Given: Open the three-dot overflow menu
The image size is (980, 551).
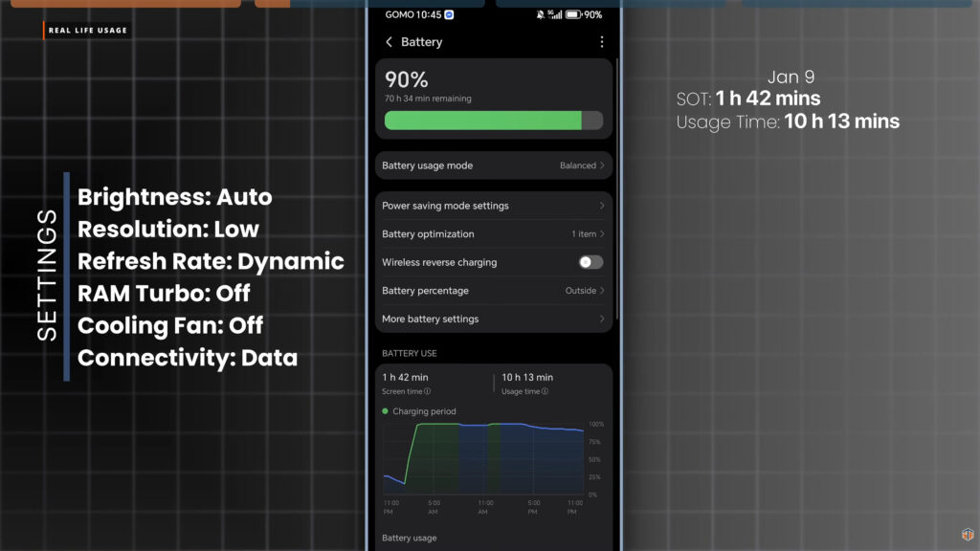Looking at the screenshot, I should pyautogui.click(x=601, y=42).
